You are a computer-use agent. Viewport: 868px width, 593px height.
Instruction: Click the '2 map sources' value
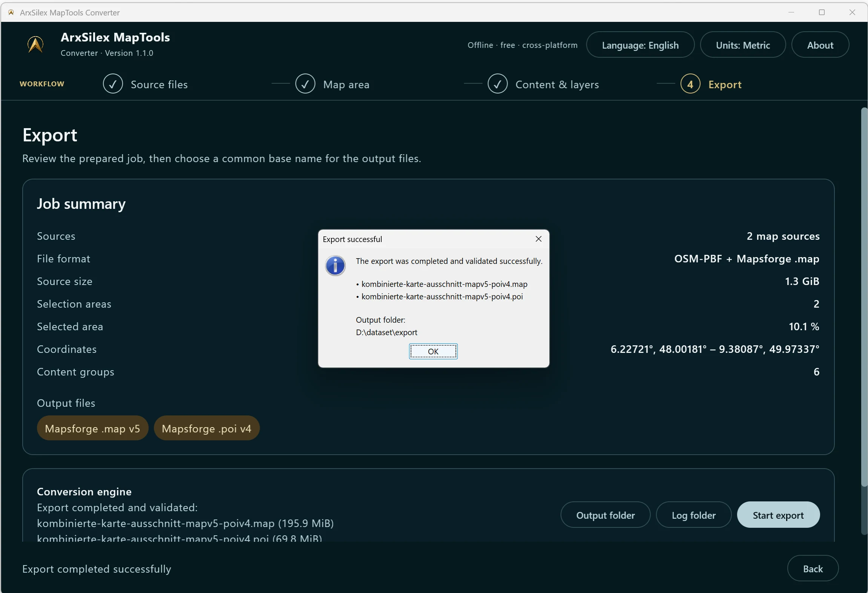(783, 236)
